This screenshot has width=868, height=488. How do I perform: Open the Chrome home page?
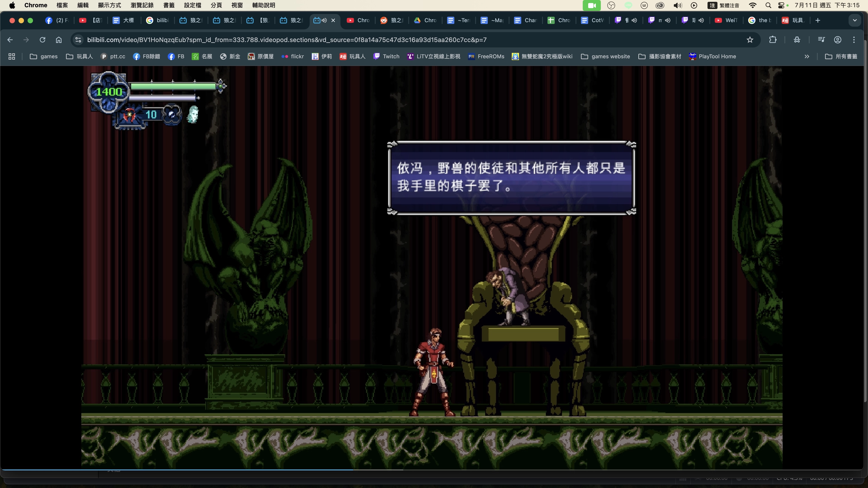click(x=59, y=40)
